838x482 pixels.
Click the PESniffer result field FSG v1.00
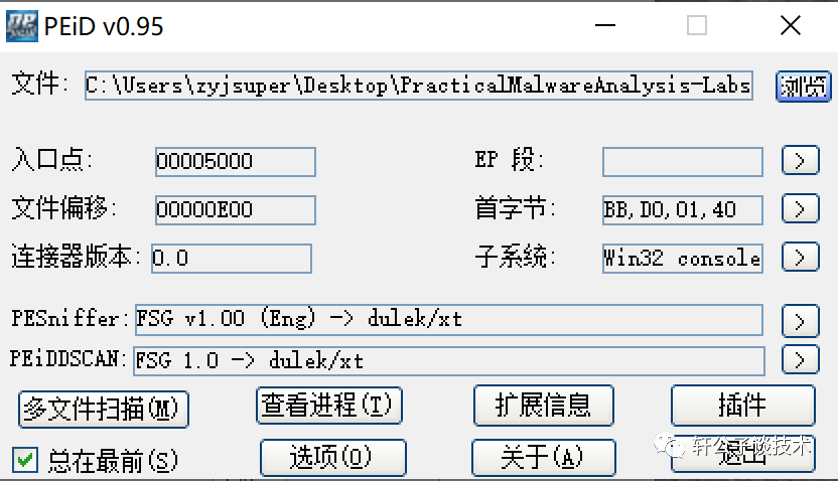tap(449, 320)
